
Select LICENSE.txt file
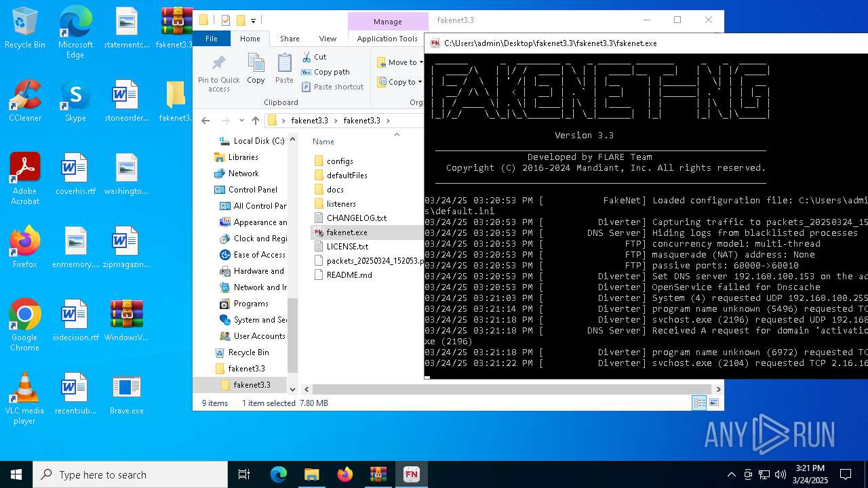341,247
